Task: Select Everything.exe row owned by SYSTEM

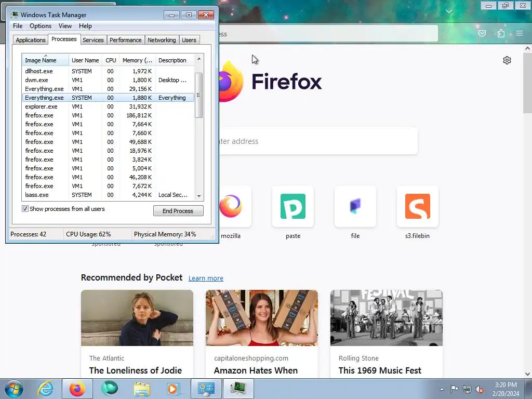Action: (108, 98)
